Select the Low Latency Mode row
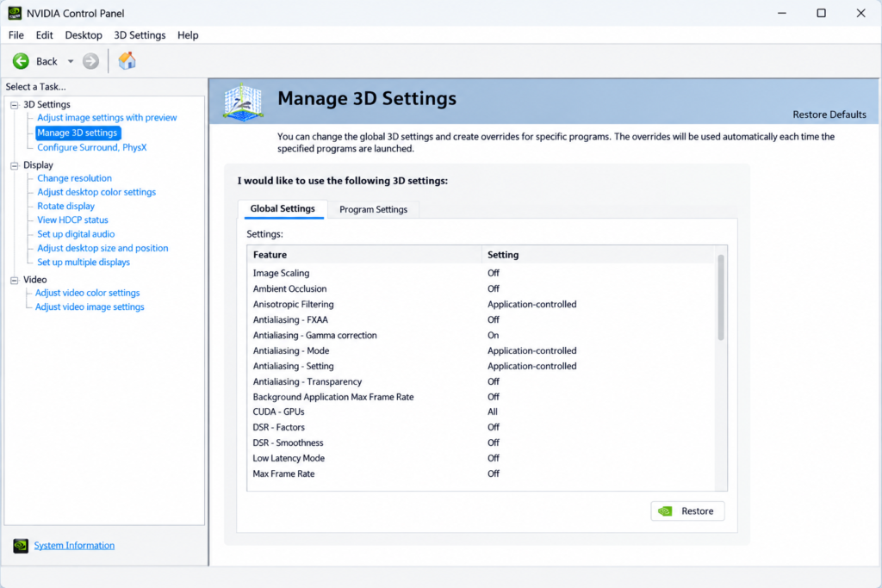 click(x=481, y=458)
